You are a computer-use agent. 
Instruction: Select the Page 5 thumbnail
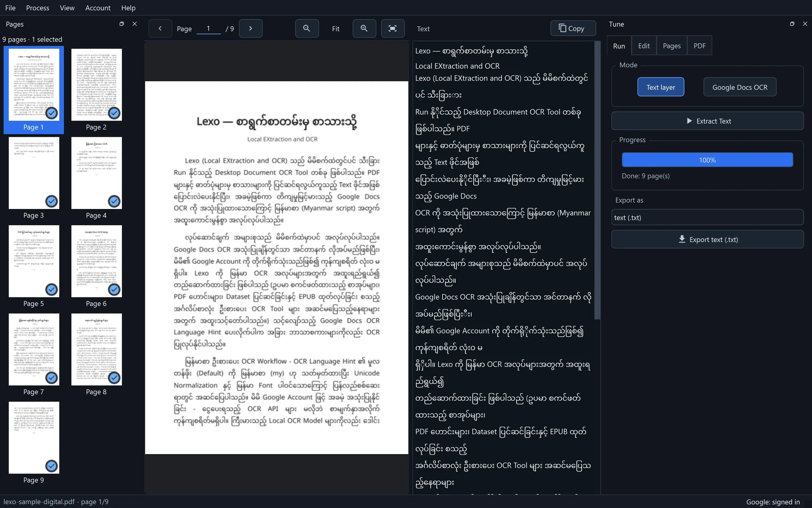[x=34, y=266]
